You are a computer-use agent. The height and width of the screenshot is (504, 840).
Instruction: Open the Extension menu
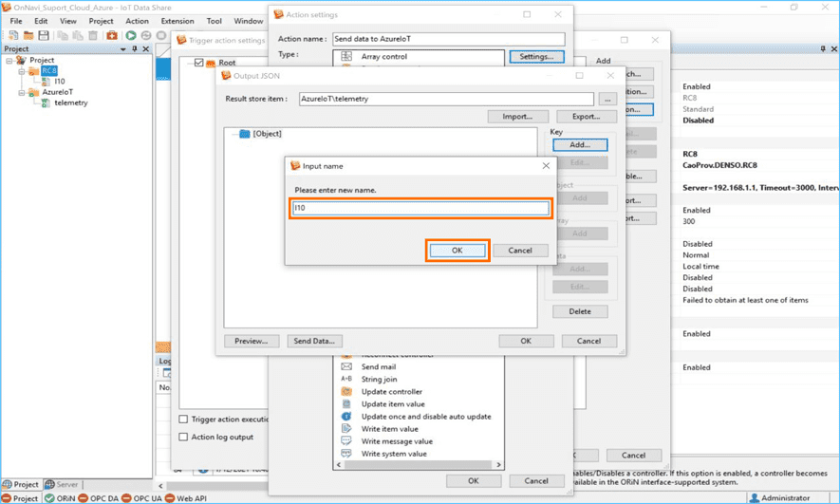(177, 21)
